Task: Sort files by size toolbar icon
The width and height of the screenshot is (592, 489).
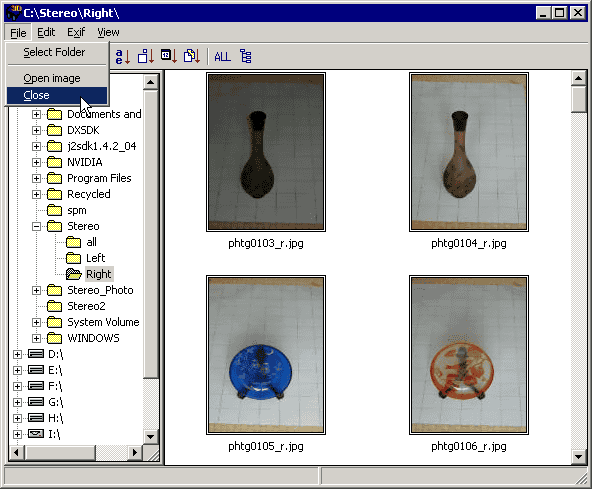Action: coord(146,57)
